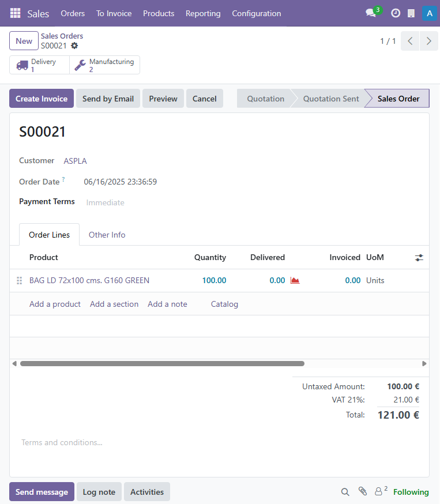Click the calculator-style icon in top bar
The width and height of the screenshot is (440, 504).
tap(411, 13)
